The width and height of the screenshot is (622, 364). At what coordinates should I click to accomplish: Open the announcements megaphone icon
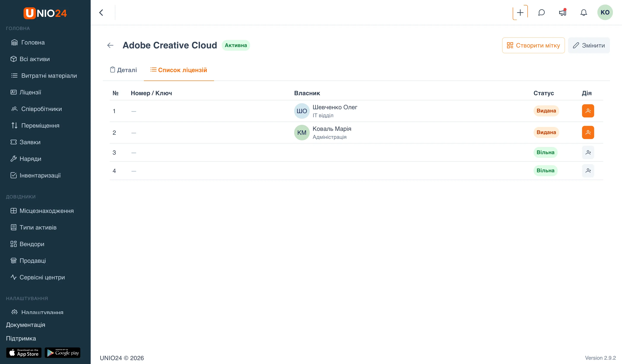(563, 12)
